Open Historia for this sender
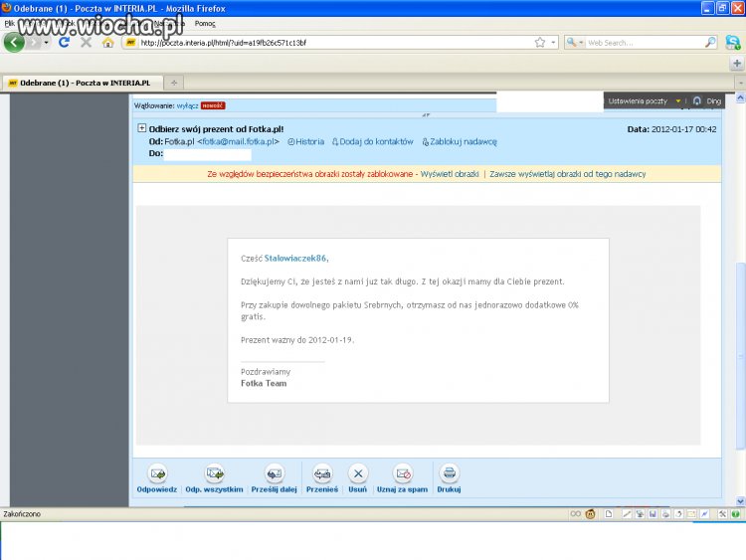Image resolution: width=746 pixels, height=560 pixels. click(306, 142)
